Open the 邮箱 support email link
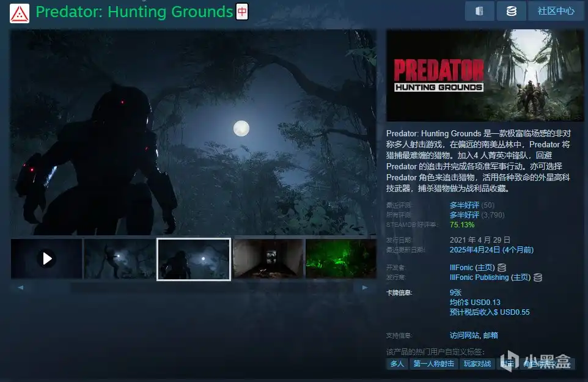The image size is (588, 382). point(490,335)
